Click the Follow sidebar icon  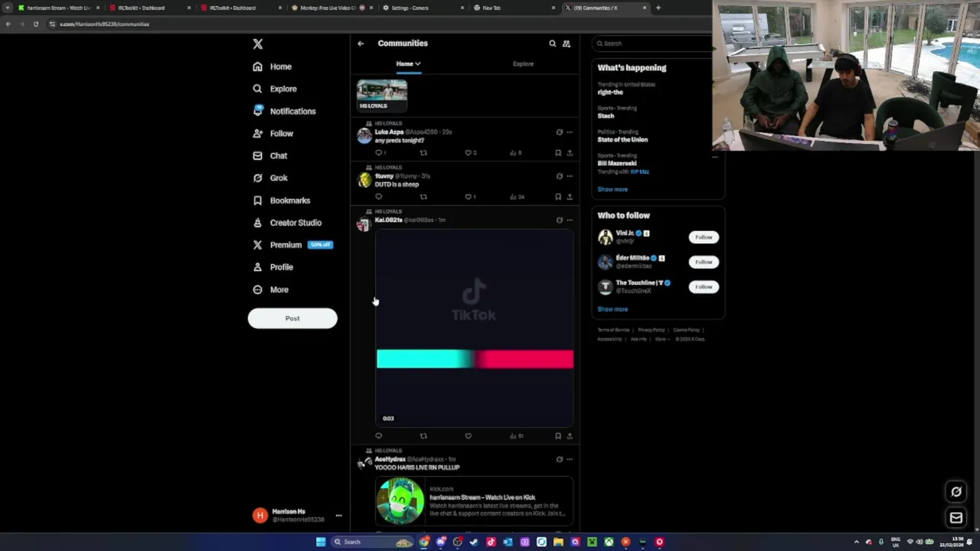[257, 133]
